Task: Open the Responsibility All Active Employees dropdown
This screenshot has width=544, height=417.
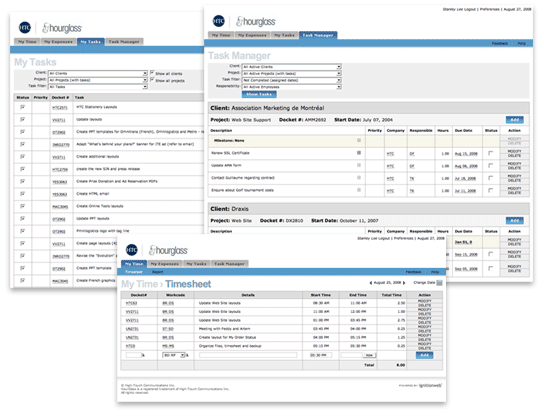Action: click(291, 87)
